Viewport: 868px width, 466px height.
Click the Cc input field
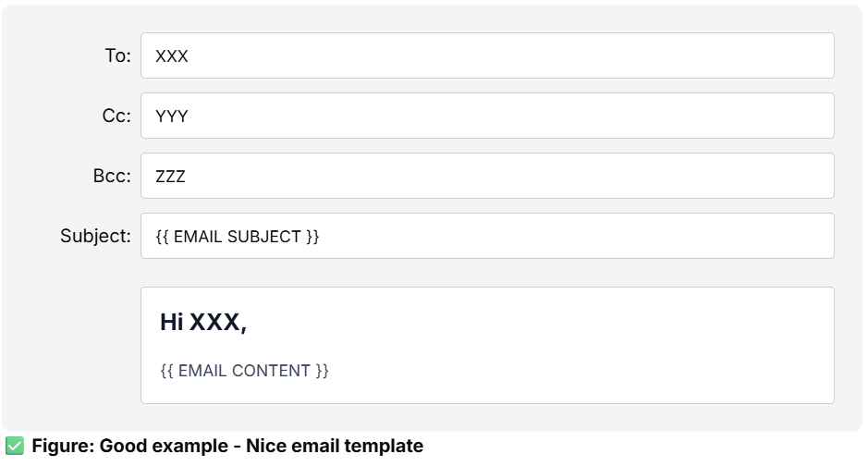[487, 116]
